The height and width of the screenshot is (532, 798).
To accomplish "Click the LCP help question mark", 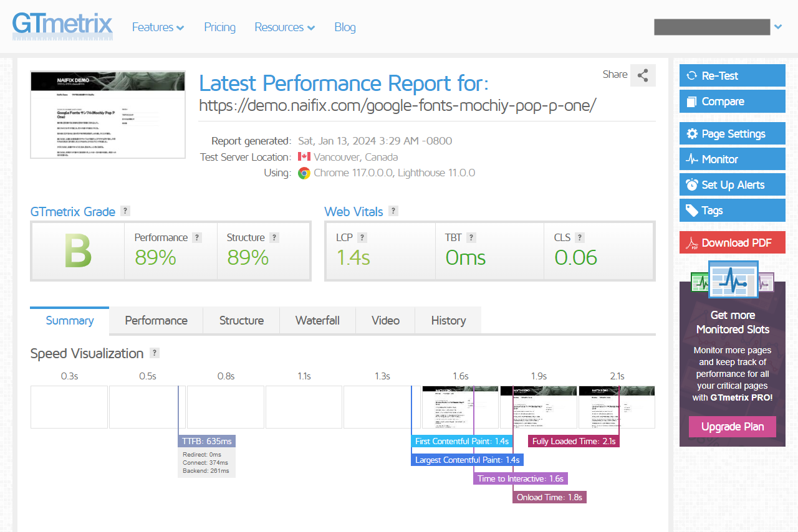I will coord(362,237).
